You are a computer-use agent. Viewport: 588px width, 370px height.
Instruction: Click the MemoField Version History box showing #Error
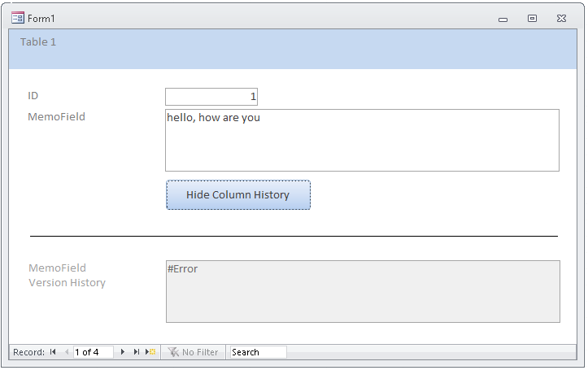(363, 292)
